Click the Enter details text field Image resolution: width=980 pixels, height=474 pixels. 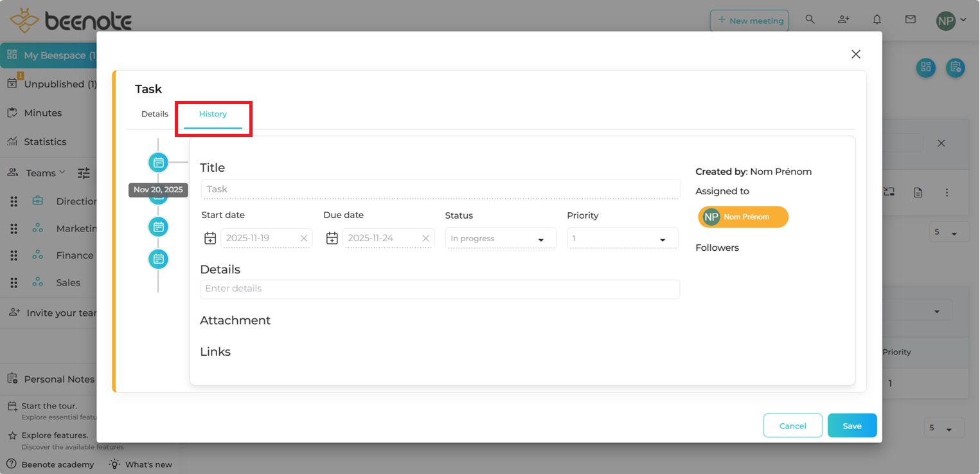click(x=440, y=289)
